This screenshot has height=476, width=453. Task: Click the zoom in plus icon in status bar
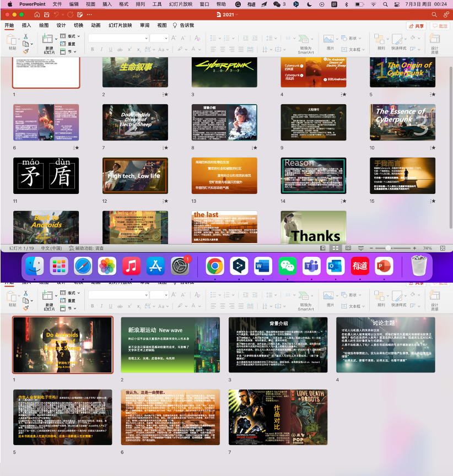click(416, 248)
